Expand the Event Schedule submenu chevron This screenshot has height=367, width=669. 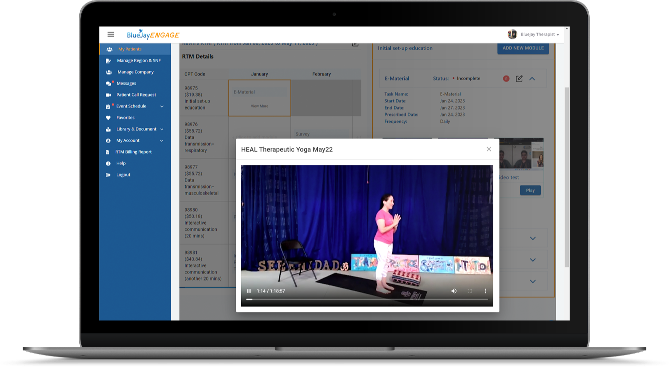pyautogui.click(x=162, y=106)
